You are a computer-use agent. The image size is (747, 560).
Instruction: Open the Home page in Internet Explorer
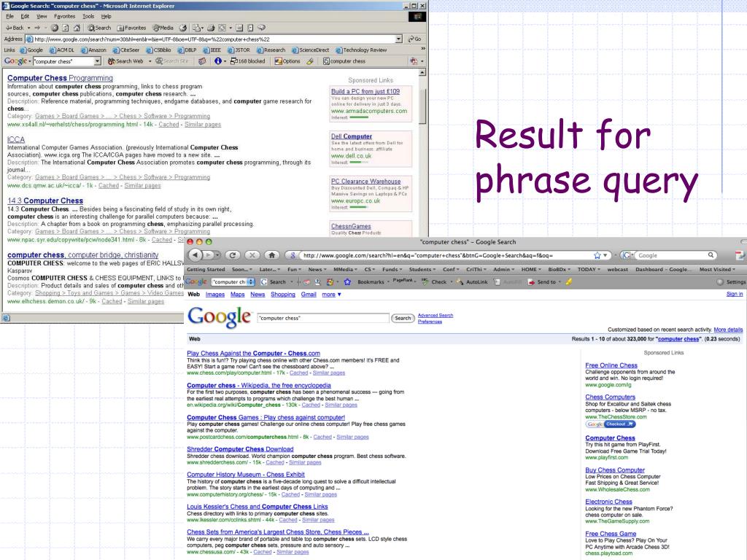click(x=76, y=28)
